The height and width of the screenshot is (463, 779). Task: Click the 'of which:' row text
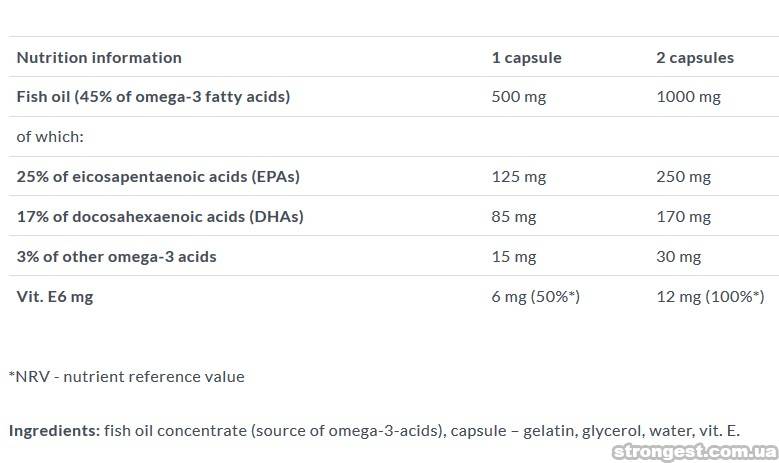pyautogui.click(x=50, y=137)
